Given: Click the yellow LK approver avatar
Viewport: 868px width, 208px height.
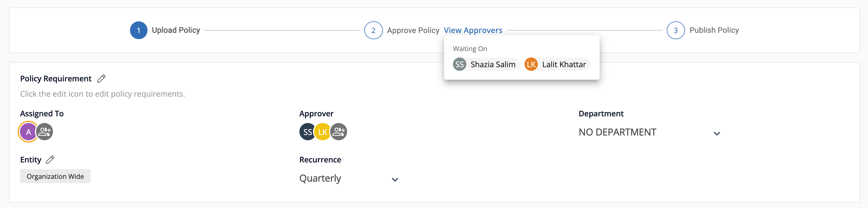Looking at the screenshot, I should tap(322, 132).
